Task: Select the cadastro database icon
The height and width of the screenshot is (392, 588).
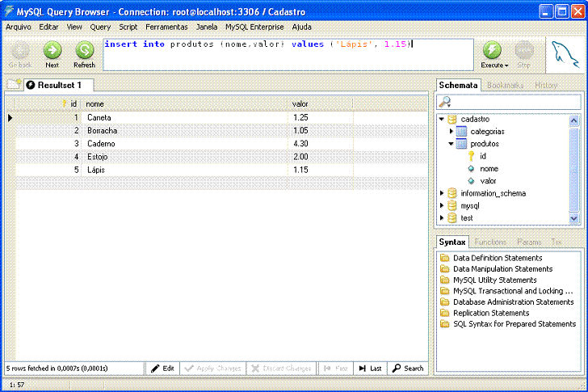Action: click(452, 120)
